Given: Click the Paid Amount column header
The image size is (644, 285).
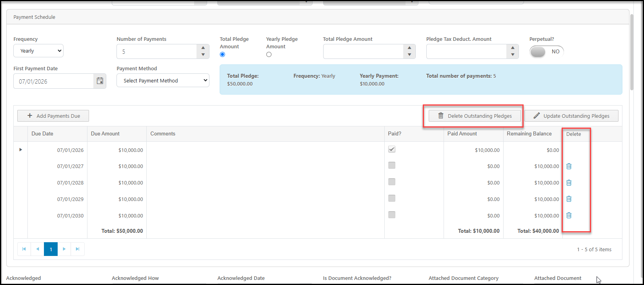Looking at the screenshot, I should click(473, 134).
